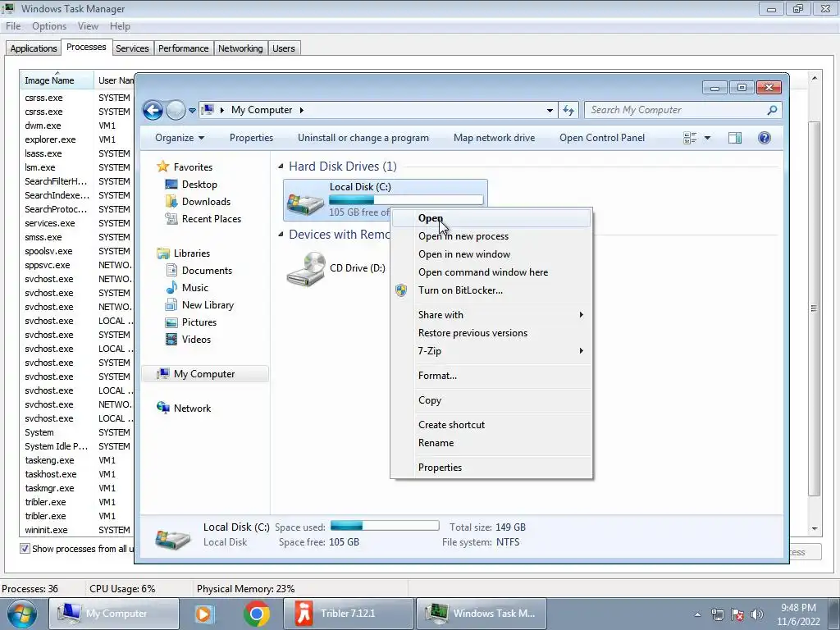Image resolution: width=840 pixels, height=630 pixels.
Task: Click Space used bar in details pane
Action: pyautogui.click(x=385, y=526)
